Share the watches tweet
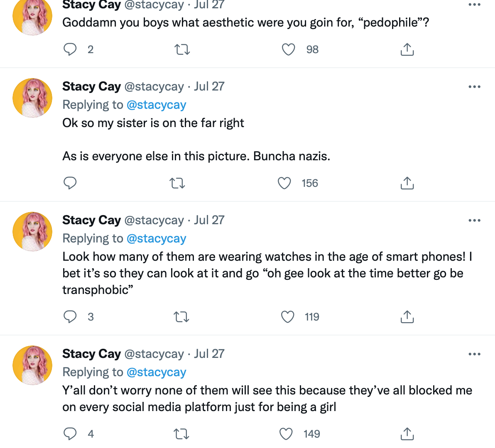 point(407,317)
